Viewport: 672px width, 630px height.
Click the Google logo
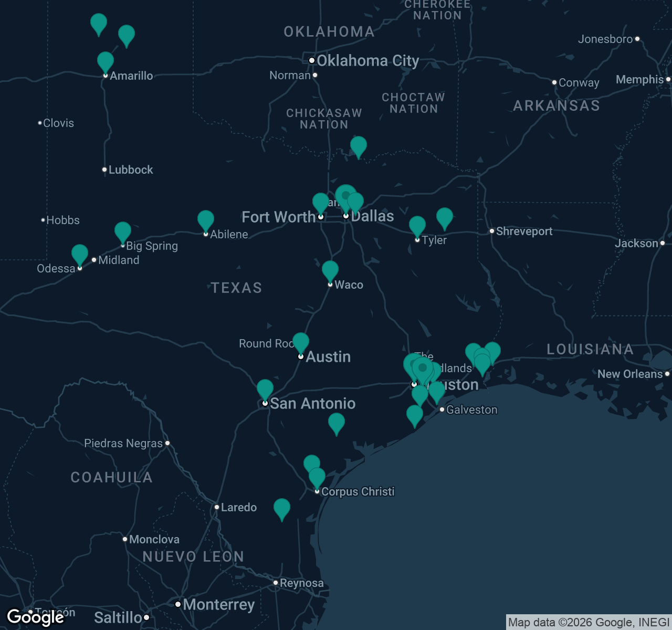34,617
